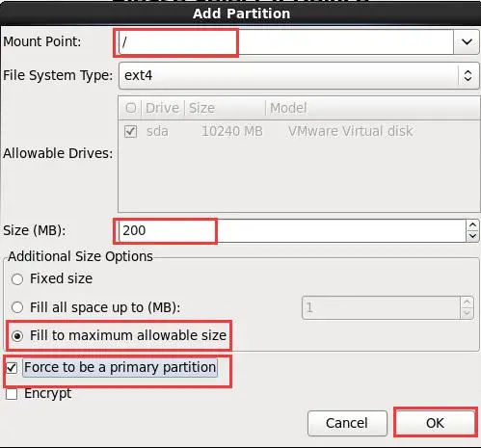Uncheck Force to be a primary partition
This screenshot has width=481, height=448.
click(12, 368)
